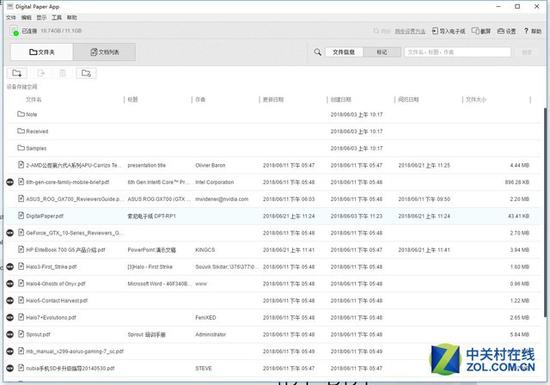Select the 文件信息 search mode toggle

[344, 52]
